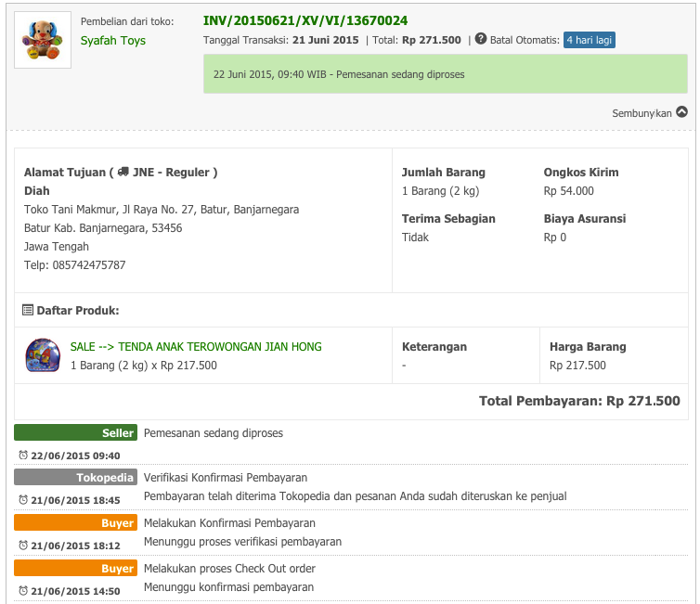Click the green Seller status label

(75, 432)
